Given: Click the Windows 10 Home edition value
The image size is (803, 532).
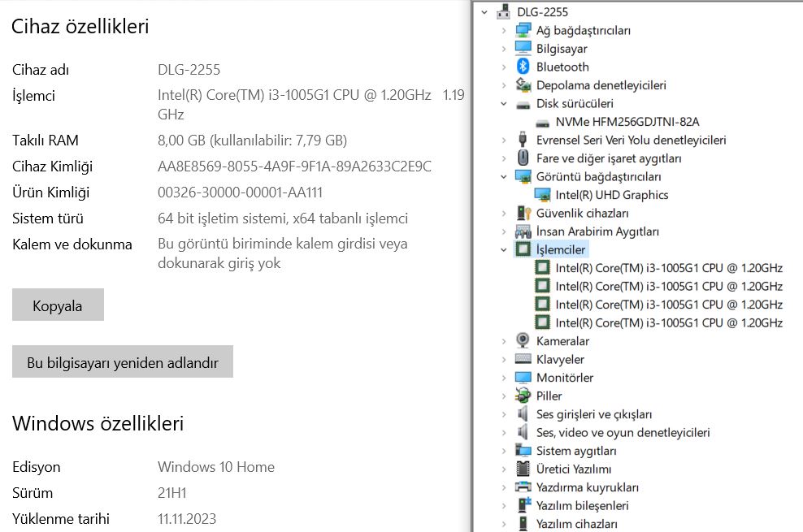Looking at the screenshot, I should tap(216, 467).
